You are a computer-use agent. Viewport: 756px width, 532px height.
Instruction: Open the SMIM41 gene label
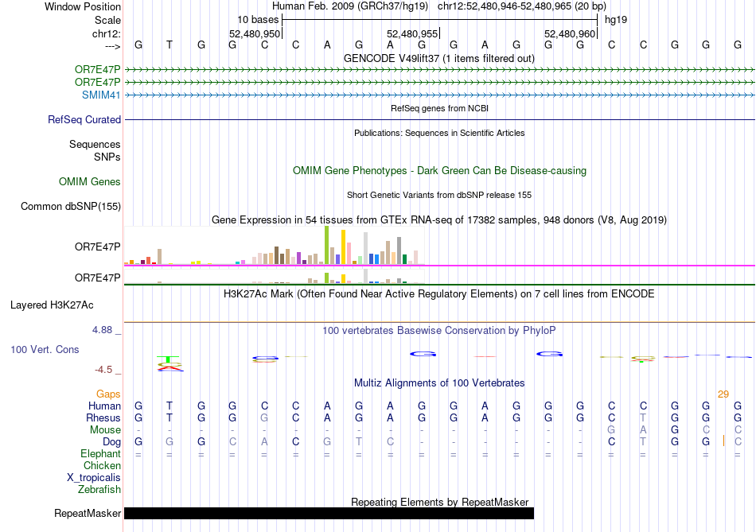point(101,95)
